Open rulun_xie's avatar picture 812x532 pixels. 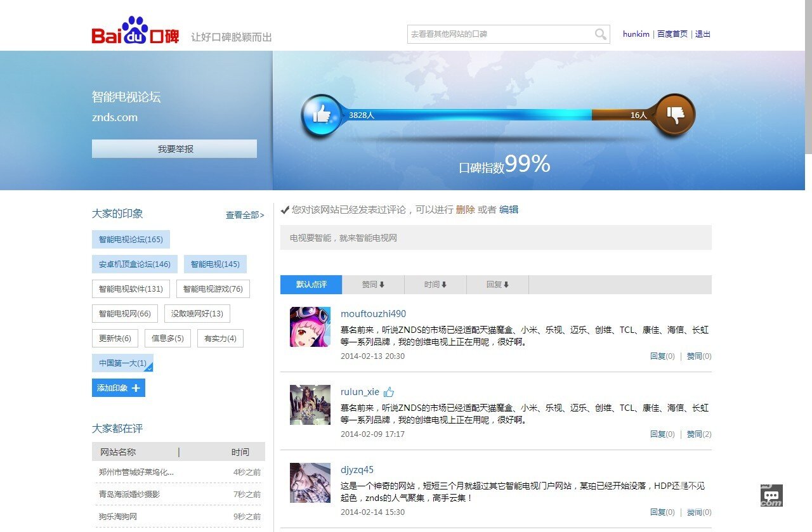pos(310,405)
